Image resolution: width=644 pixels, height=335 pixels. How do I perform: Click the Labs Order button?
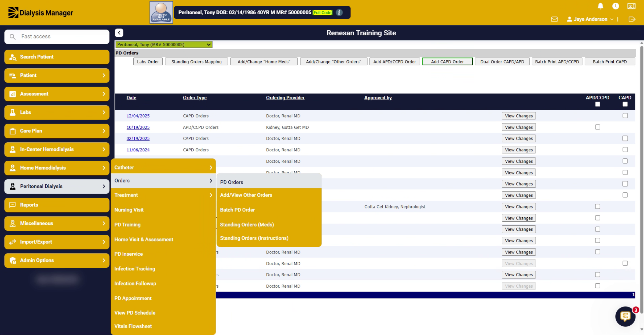click(x=148, y=62)
